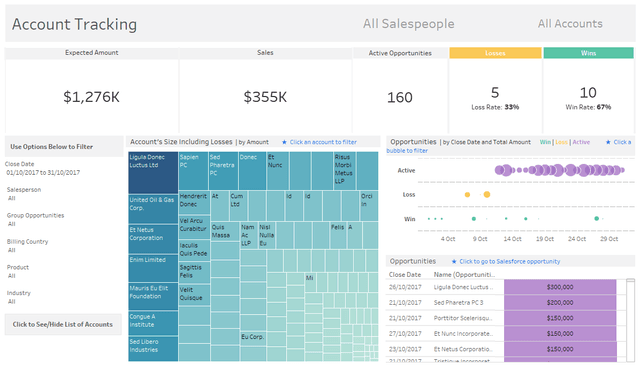Select the green Win bubble near 29 Oct

[597, 219]
